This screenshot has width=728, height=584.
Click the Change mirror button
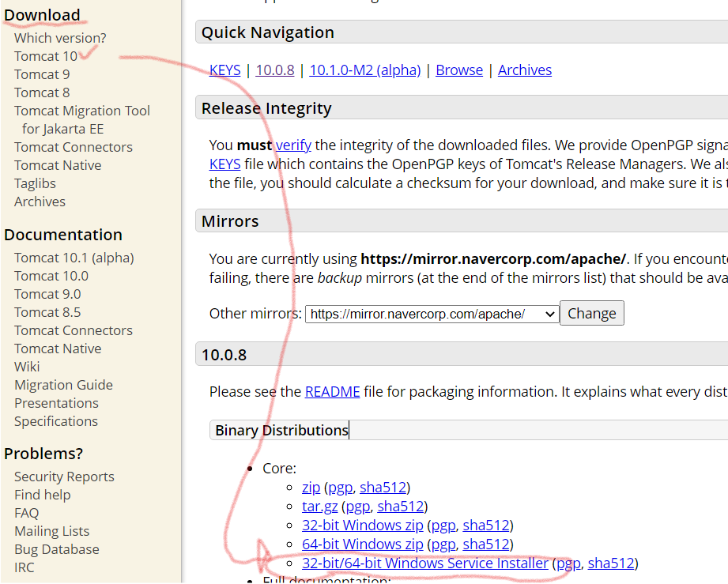[x=591, y=314]
